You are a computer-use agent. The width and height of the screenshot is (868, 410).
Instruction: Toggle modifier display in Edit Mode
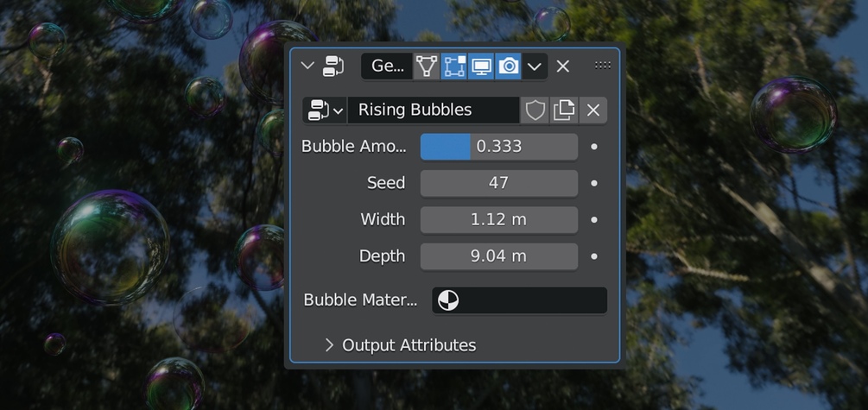[453, 66]
